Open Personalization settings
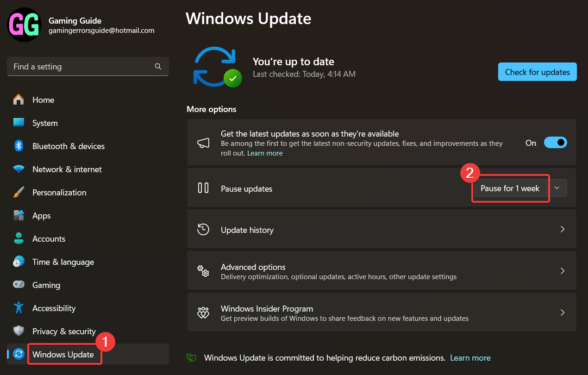Viewport: 588px width, 375px height. tap(88, 193)
